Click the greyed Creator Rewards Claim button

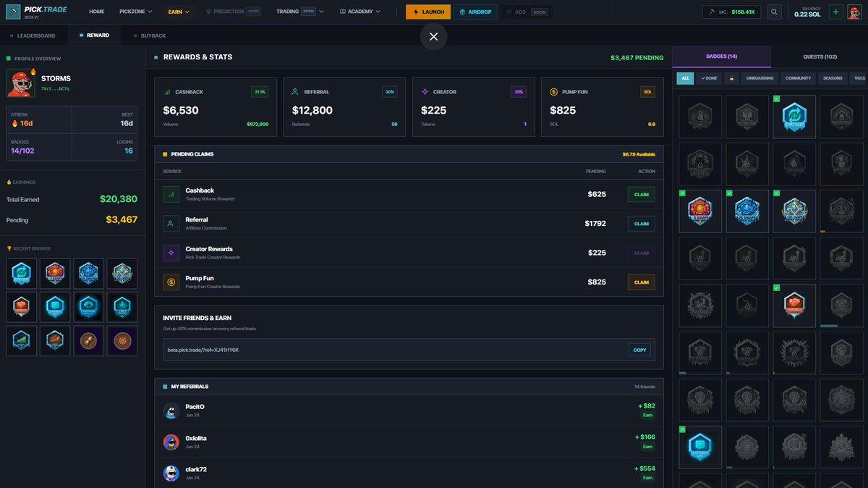(x=642, y=253)
